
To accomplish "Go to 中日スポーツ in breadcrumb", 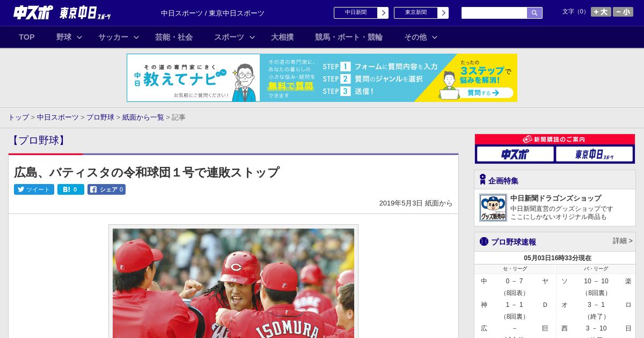I will [x=57, y=117].
